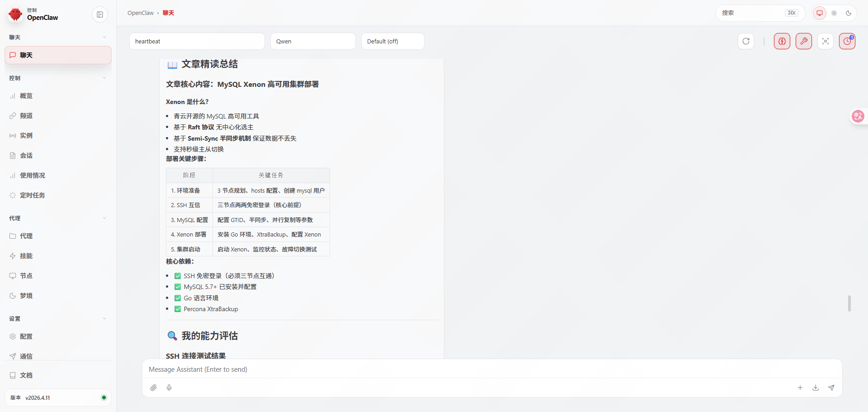This screenshot has height=412, width=868.
Task: Open 使用情况 usage page
Action: tap(58, 175)
